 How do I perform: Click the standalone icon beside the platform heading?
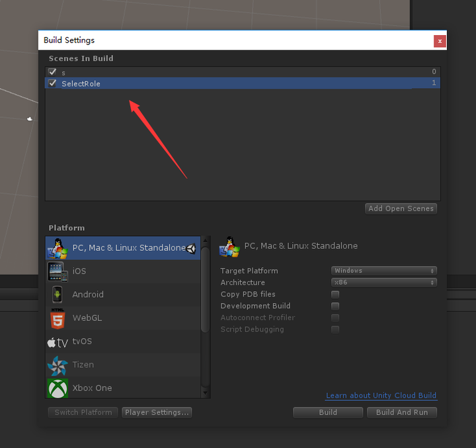[x=229, y=247]
